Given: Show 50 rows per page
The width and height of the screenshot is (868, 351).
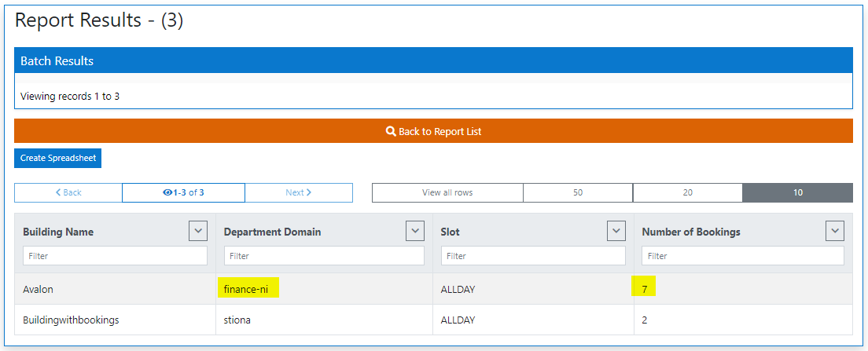Looking at the screenshot, I should [578, 192].
